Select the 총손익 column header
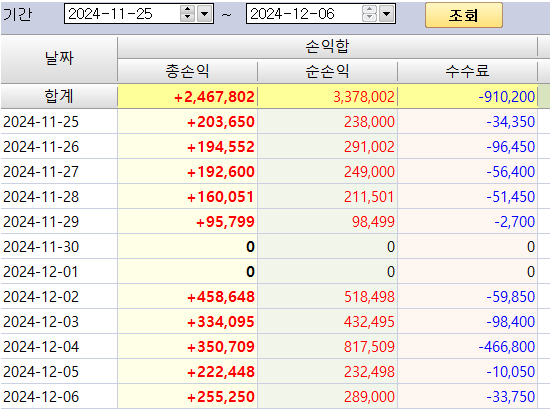550x415 pixels. (x=187, y=71)
